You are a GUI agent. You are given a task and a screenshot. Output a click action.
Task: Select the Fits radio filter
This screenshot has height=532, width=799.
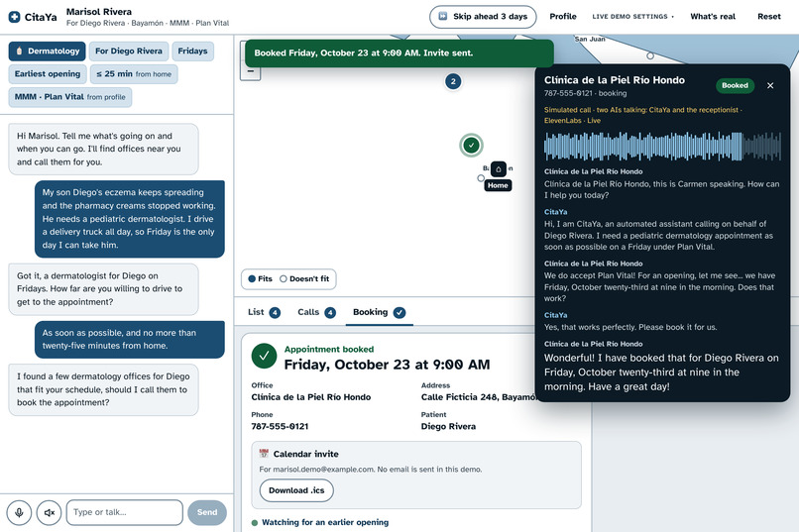pyautogui.click(x=260, y=279)
